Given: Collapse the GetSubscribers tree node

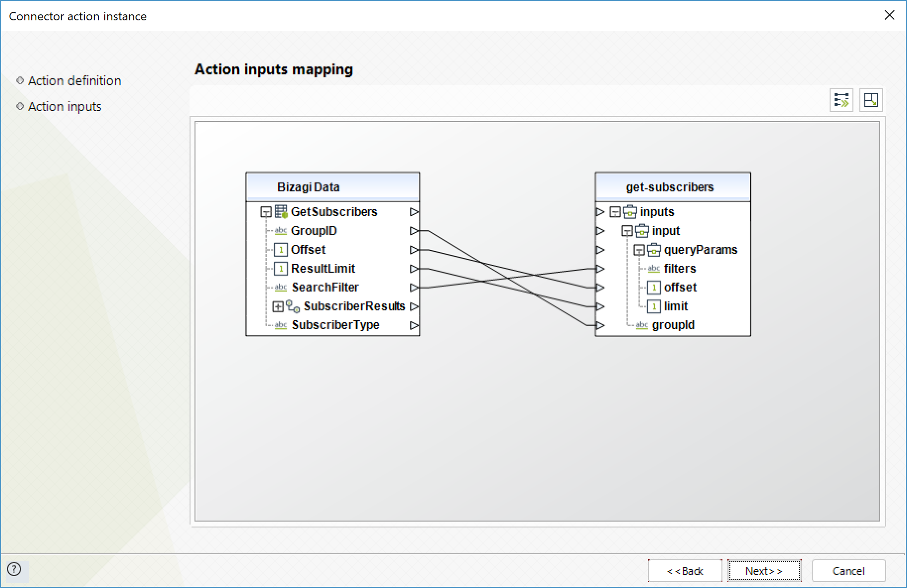Looking at the screenshot, I should pos(266,212).
